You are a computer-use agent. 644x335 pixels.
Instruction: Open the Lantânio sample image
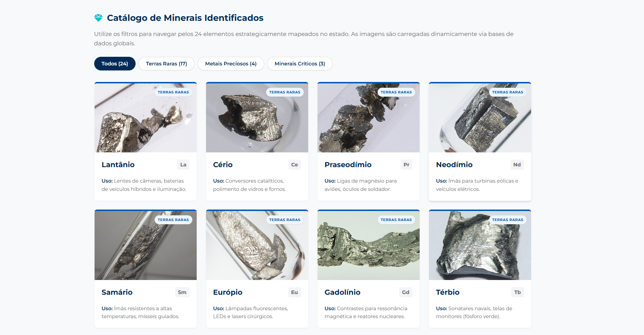(x=146, y=118)
